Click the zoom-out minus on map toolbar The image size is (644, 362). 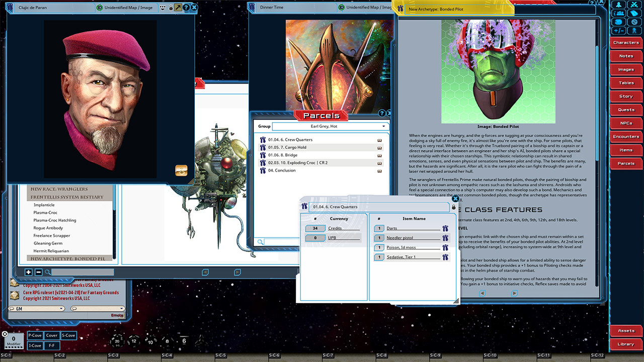point(38,272)
